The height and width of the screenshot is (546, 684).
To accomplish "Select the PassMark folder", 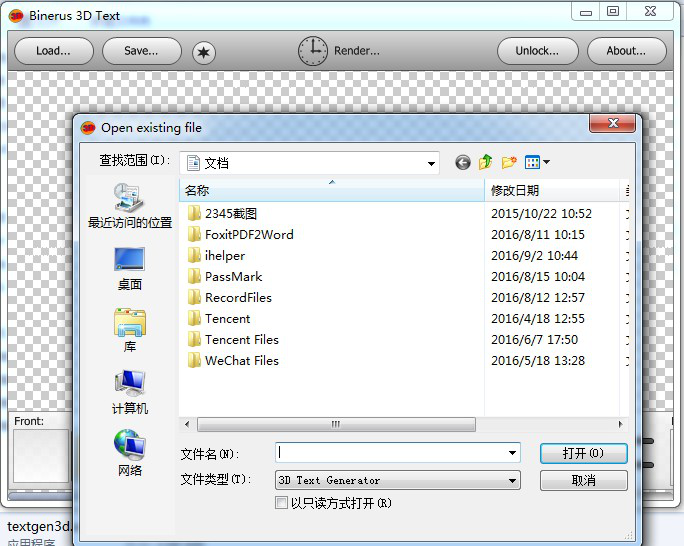I will coord(225,276).
